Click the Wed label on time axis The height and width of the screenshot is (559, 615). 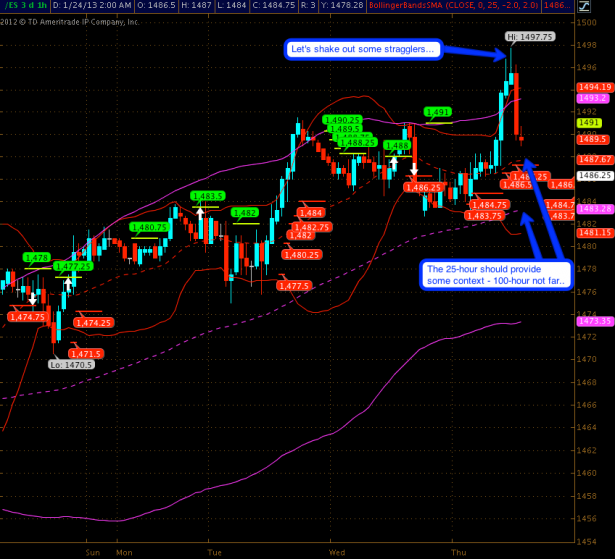(338, 551)
